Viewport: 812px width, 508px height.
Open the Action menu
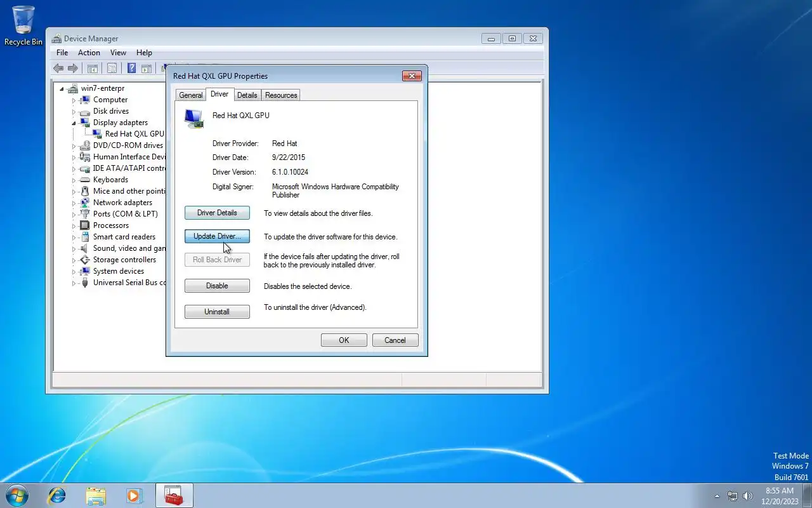point(89,53)
